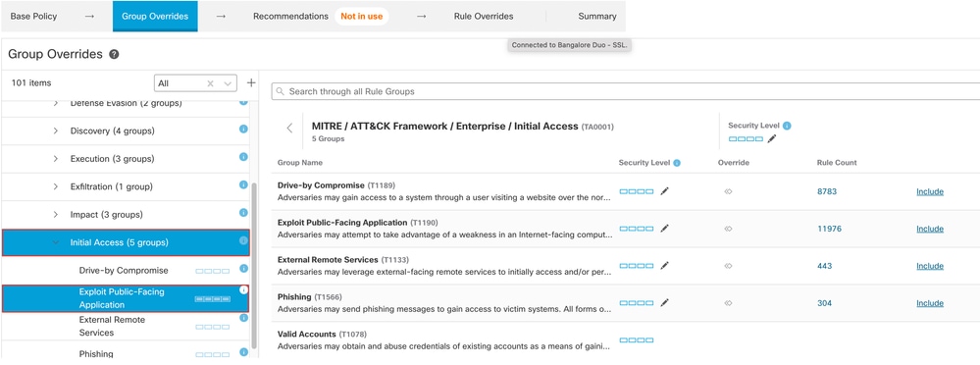This screenshot has width=980, height=365.
Task: Set Exploit Public-Facing Application row security level boxes
Action: point(637,229)
